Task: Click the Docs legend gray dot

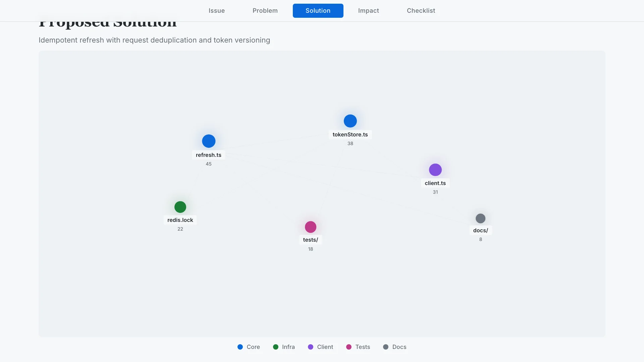Action: [x=386, y=347]
